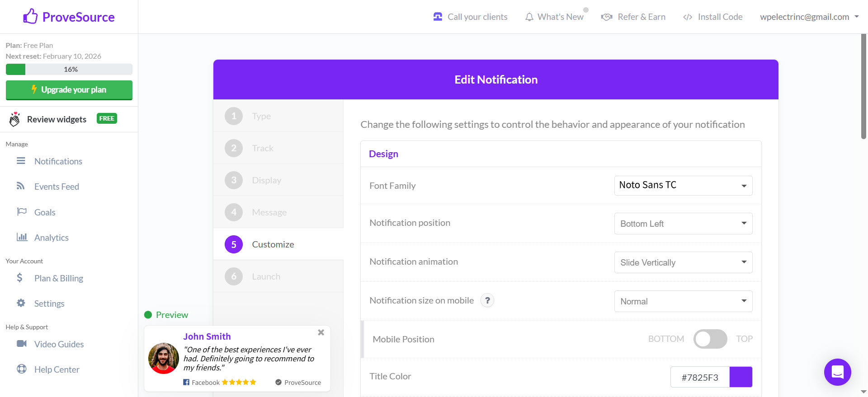Go to the Launch step
This screenshot has width=868, height=397.
click(266, 276)
